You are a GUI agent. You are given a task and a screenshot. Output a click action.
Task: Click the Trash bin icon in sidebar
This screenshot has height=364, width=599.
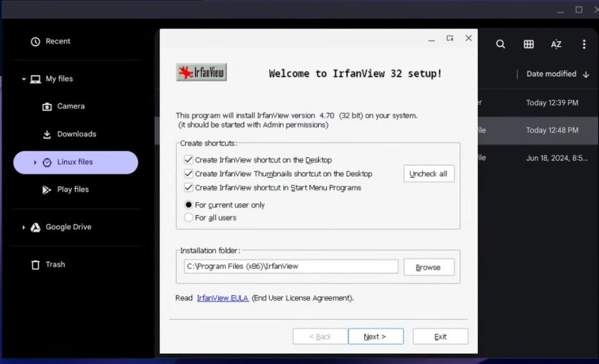(x=36, y=265)
